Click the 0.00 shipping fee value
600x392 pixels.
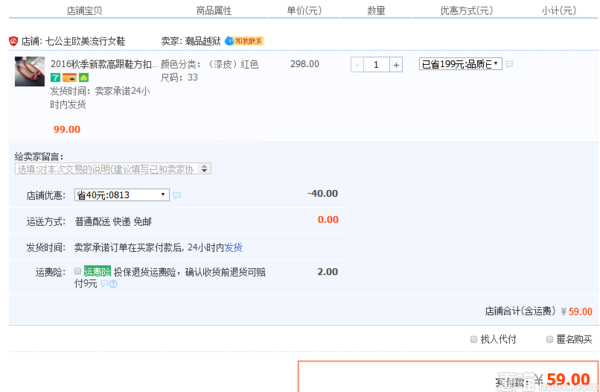[x=328, y=220]
